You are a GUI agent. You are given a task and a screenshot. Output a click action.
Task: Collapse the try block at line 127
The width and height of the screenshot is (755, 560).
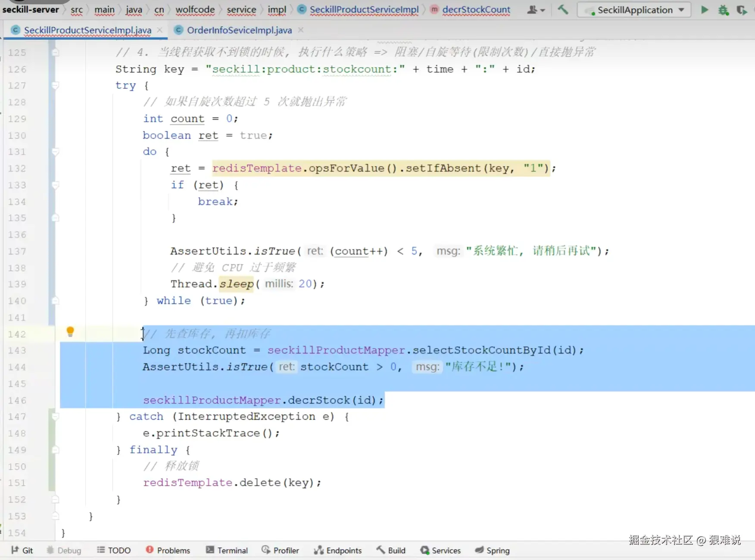pyautogui.click(x=55, y=86)
